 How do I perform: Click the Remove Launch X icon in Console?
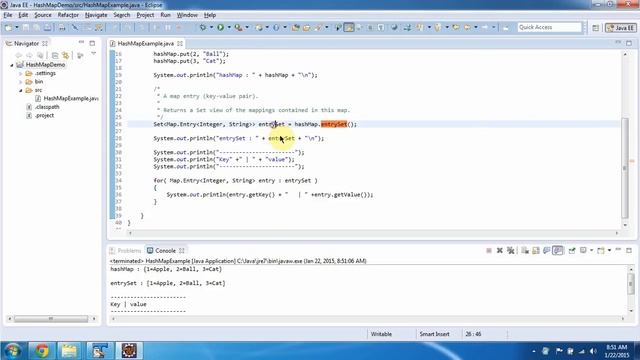500,250
